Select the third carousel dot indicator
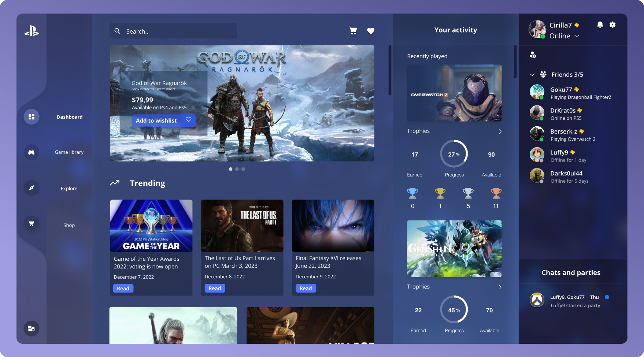 point(243,169)
